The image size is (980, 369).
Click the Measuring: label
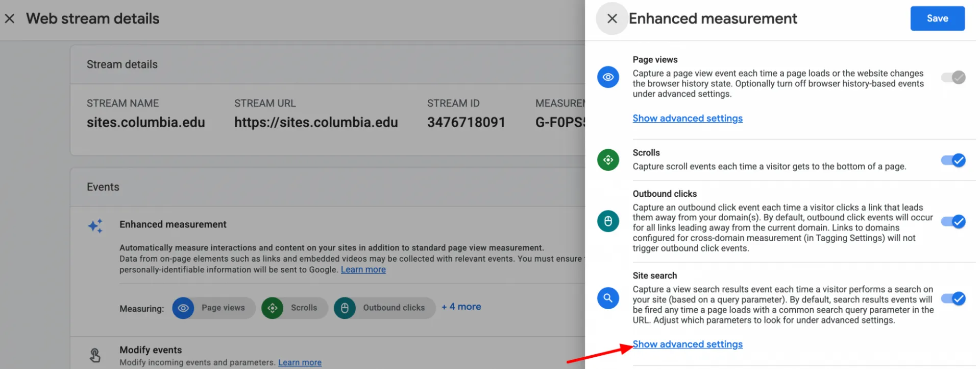[142, 309]
